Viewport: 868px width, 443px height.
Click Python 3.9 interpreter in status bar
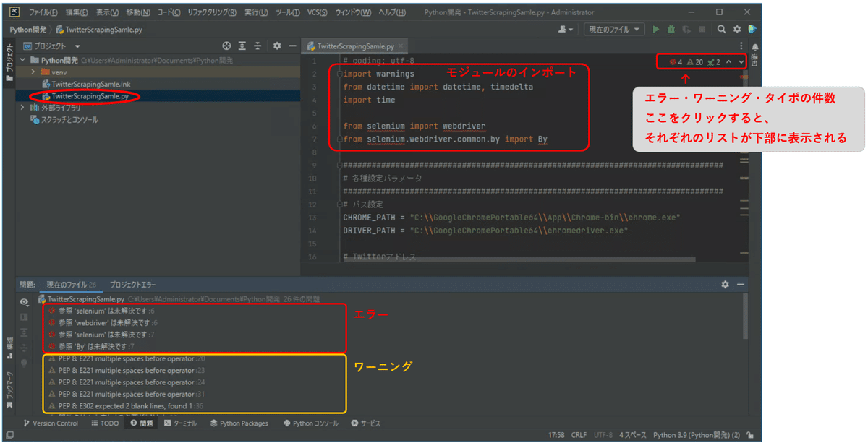[696, 436]
